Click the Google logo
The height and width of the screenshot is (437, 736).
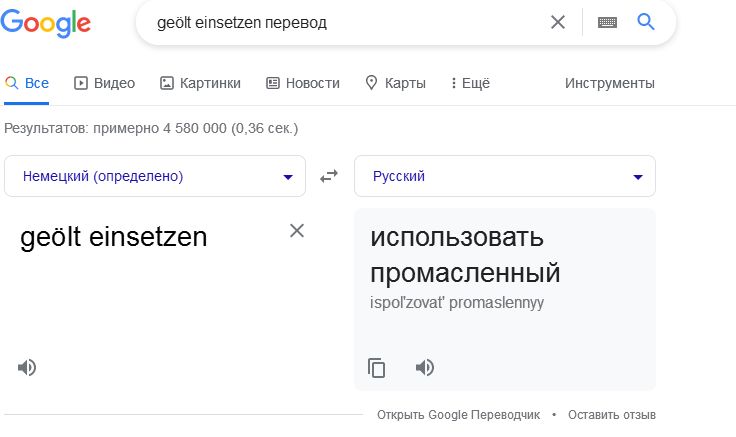click(x=46, y=23)
